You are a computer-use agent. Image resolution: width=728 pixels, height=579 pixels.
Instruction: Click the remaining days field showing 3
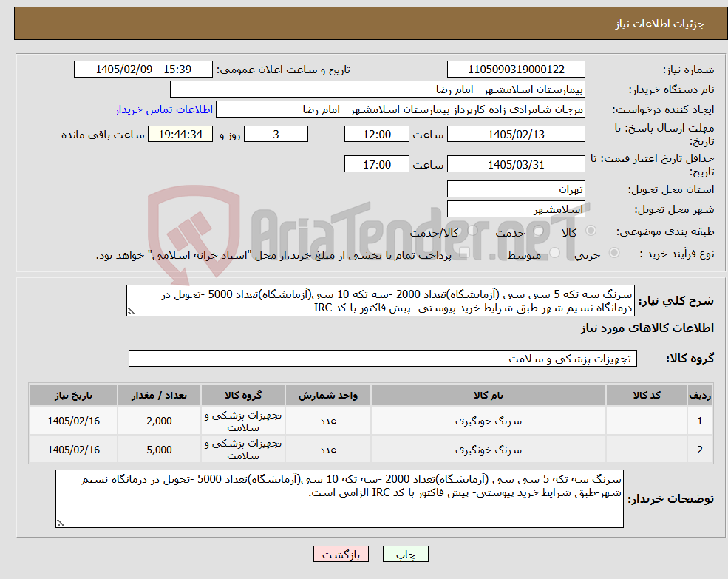click(276, 135)
